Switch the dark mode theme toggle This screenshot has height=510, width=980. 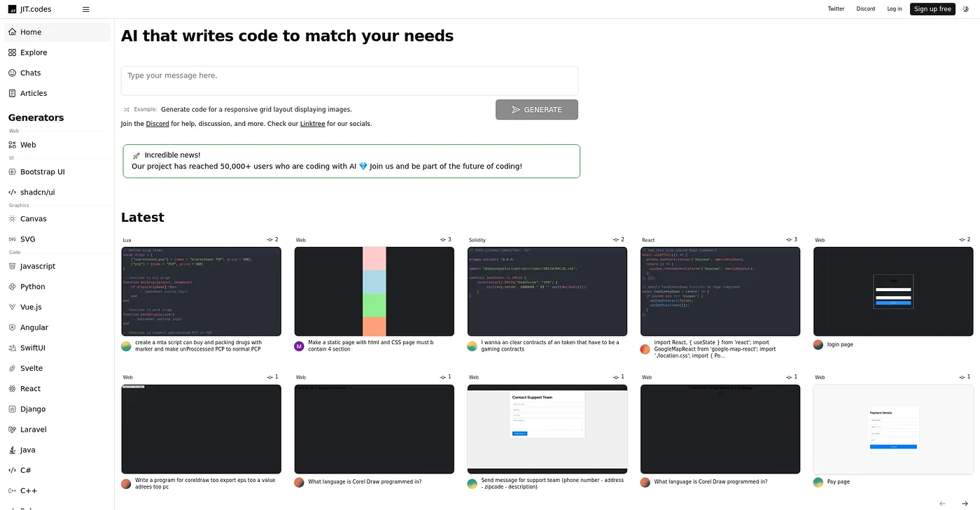tap(965, 9)
